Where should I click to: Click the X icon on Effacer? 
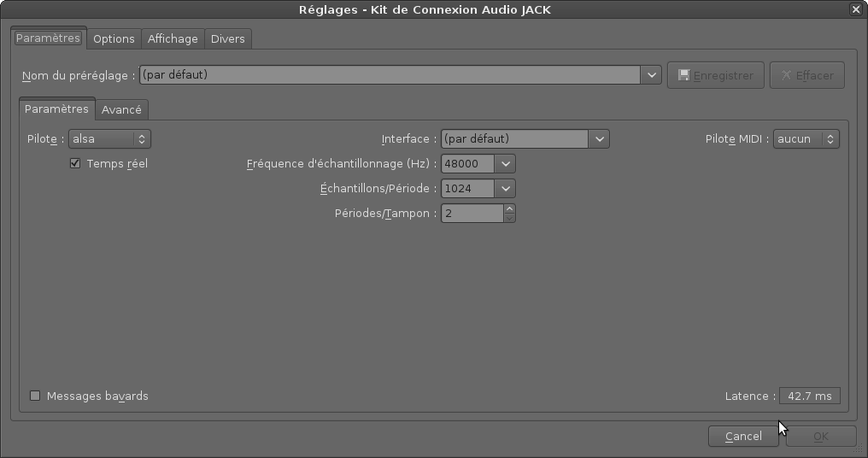786,74
